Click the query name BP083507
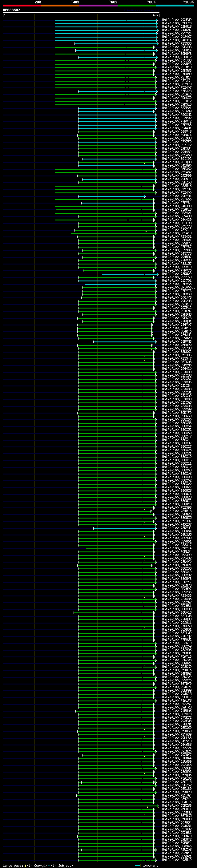Viewport: 197px width, 868px height. [11, 10]
